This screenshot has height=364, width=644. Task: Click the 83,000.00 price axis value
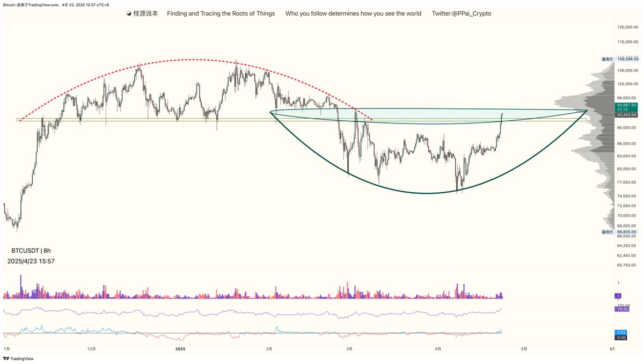tap(627, 156)
